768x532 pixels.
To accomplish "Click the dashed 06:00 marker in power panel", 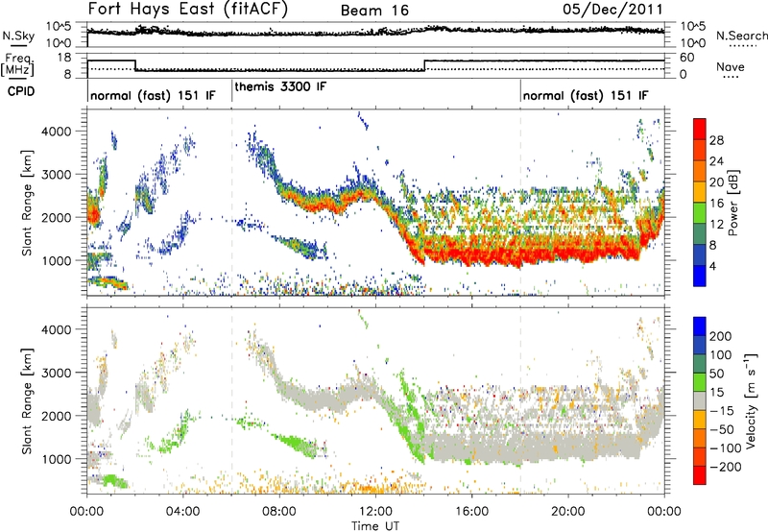I will [x=231, y=202].
